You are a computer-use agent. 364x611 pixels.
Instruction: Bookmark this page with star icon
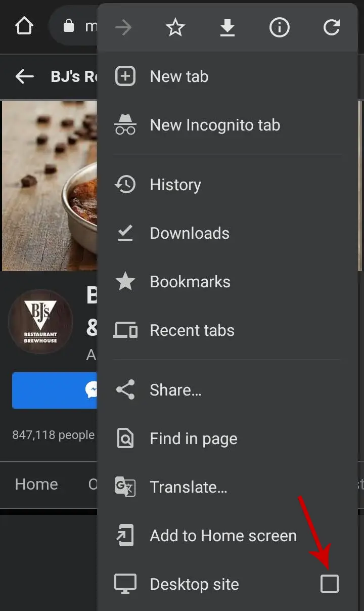[x=175, y=27]
